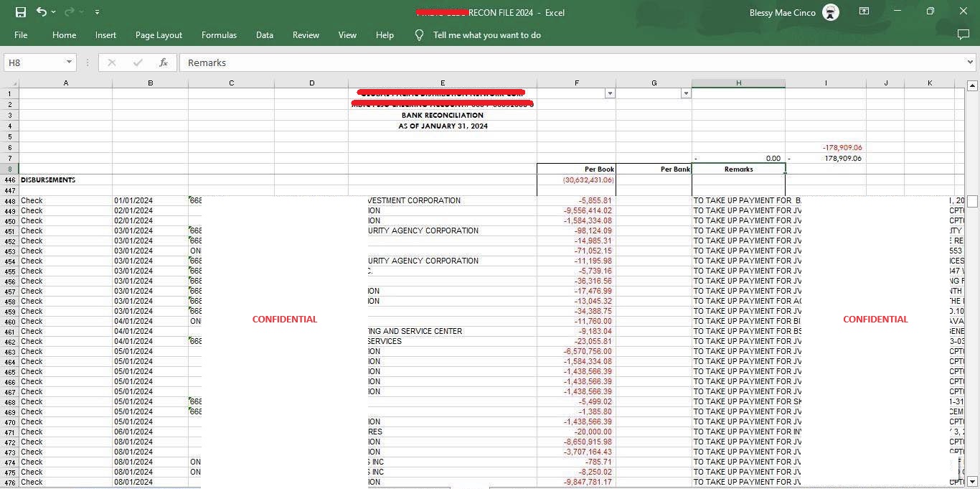Open Customize Quick Access Toolbar menu

coord(97,12)
